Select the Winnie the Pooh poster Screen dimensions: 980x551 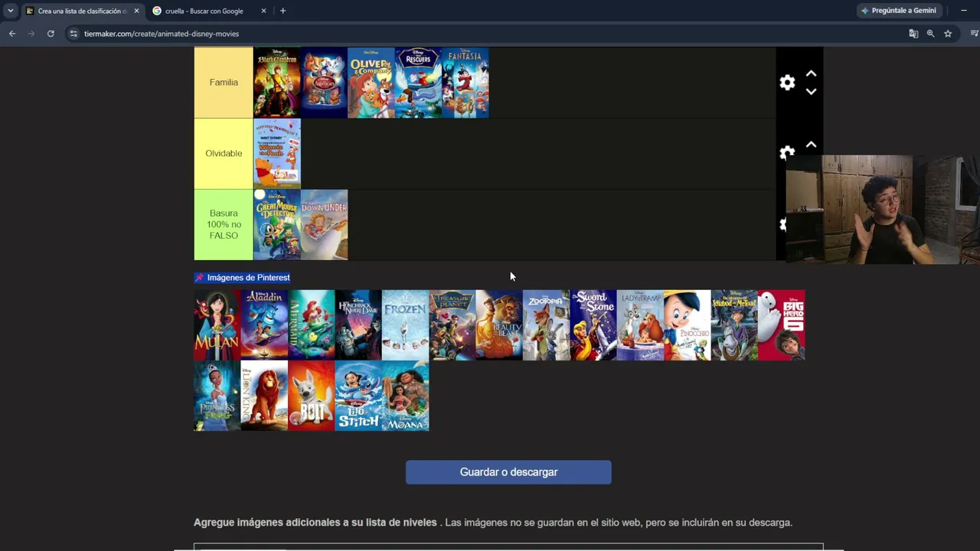point(277,153)
